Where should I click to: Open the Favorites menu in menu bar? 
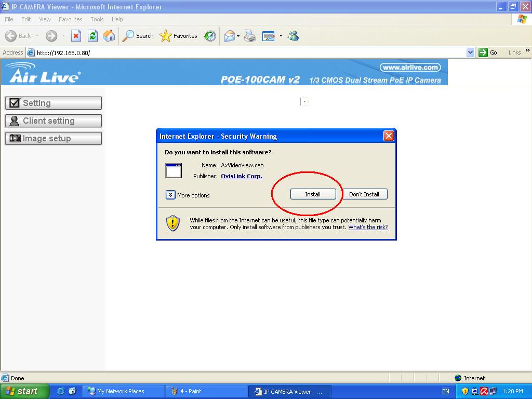(70, 19)
